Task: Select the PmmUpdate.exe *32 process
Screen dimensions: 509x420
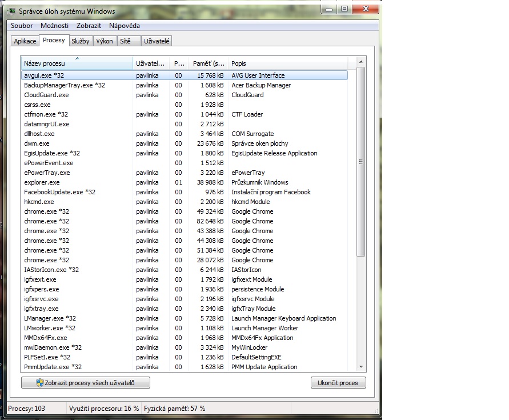Action: [185, 367]
